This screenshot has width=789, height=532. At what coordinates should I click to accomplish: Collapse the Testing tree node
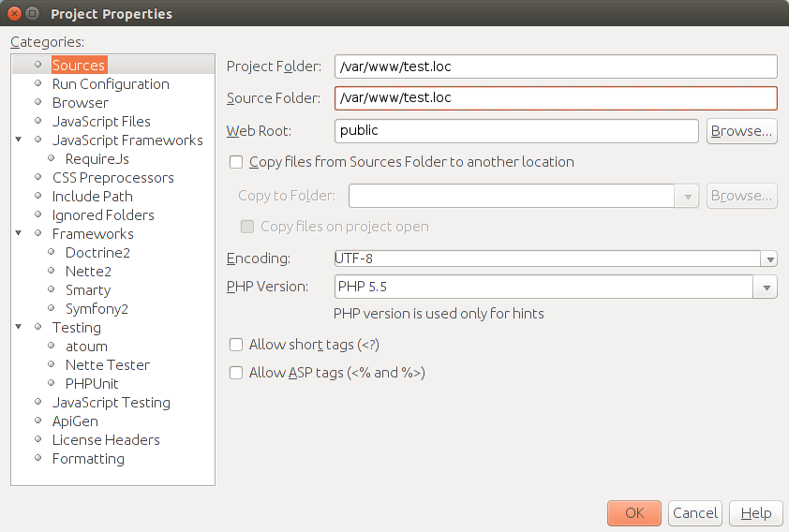(19, 327)
